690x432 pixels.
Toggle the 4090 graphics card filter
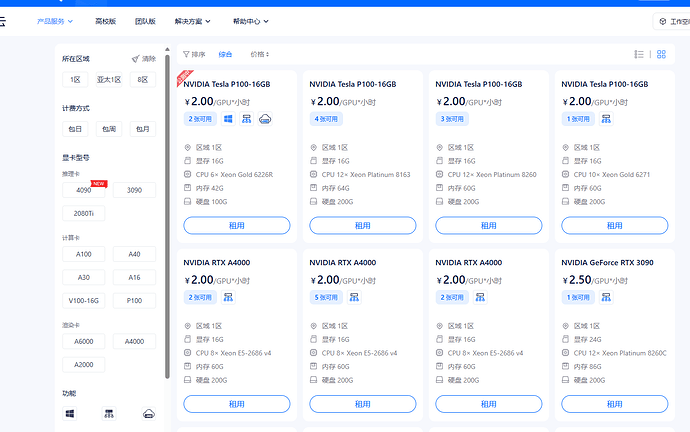[84, 190]
